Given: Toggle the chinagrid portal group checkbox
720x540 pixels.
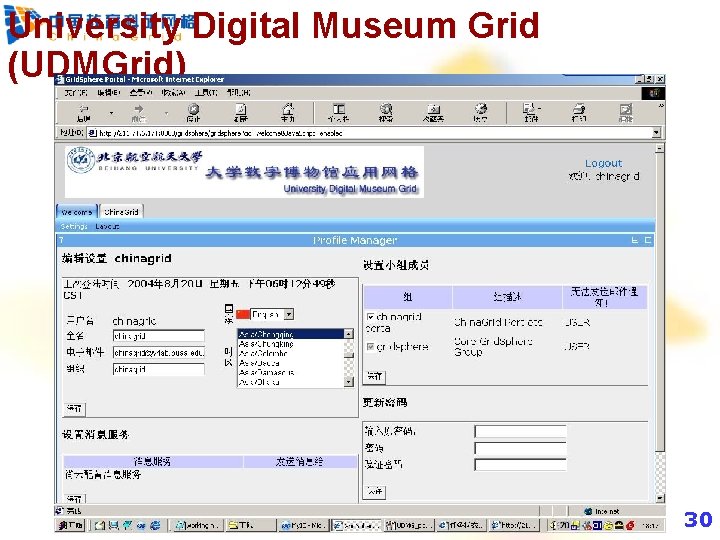Looking at the screenshot, I should tap(370, 317).
